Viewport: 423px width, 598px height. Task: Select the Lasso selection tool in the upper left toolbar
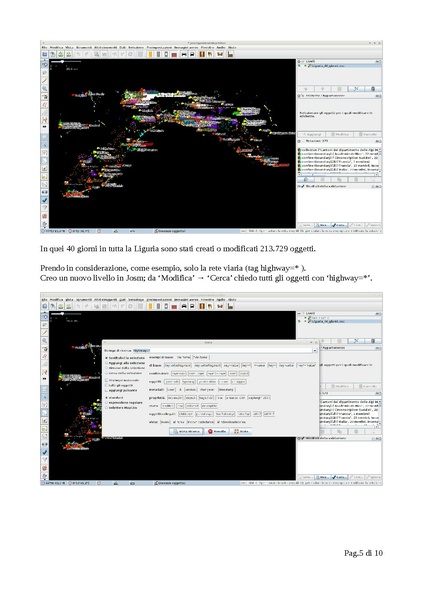[45, 72]
